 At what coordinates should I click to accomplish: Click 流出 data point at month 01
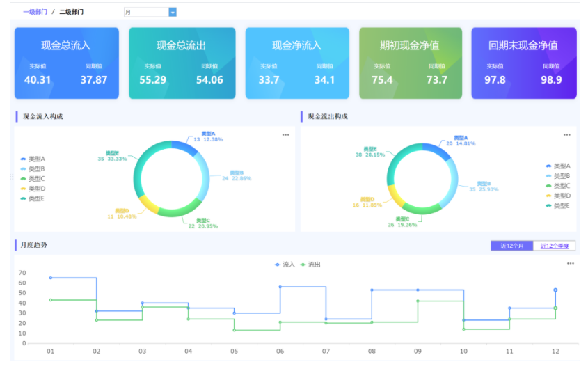click(x=51, y=300)
